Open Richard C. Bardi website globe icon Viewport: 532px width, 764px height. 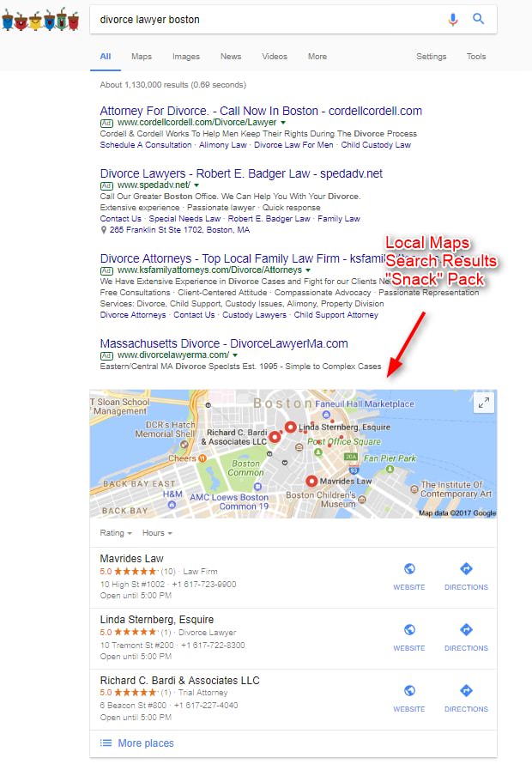pyautogui.click(x=409, y=690)
